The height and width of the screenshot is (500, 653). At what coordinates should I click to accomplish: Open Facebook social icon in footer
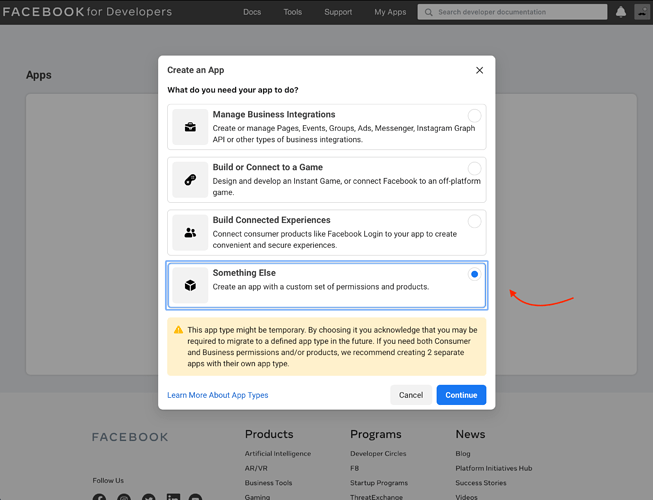click(x=99, y=497)
